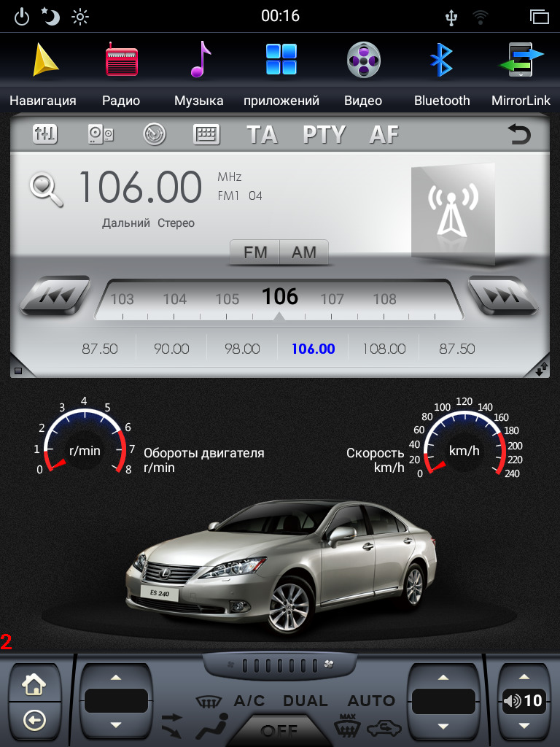The height and width of the screenshot is (747, 560).
Task: Click the curved back arrow in radio
Action: 519,134
